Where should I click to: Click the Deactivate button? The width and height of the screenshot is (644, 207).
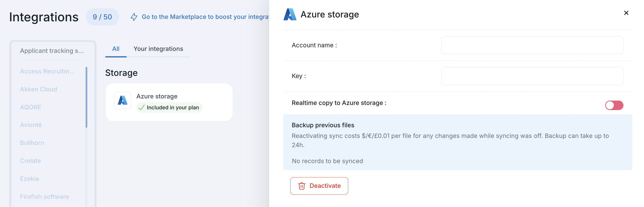319,186
